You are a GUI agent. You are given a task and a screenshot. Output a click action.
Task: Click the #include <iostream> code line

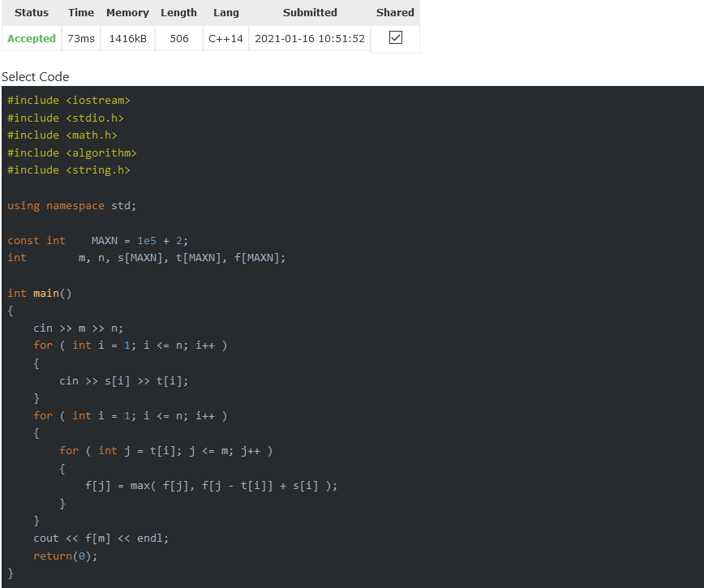68,100
